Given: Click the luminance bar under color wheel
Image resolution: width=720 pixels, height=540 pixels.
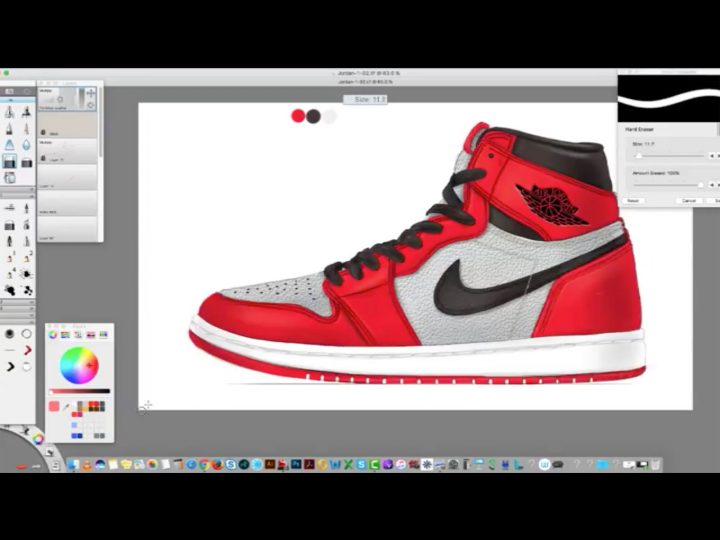Looking at the screenshot, I should pyautogui.click(x=80, y=391).
